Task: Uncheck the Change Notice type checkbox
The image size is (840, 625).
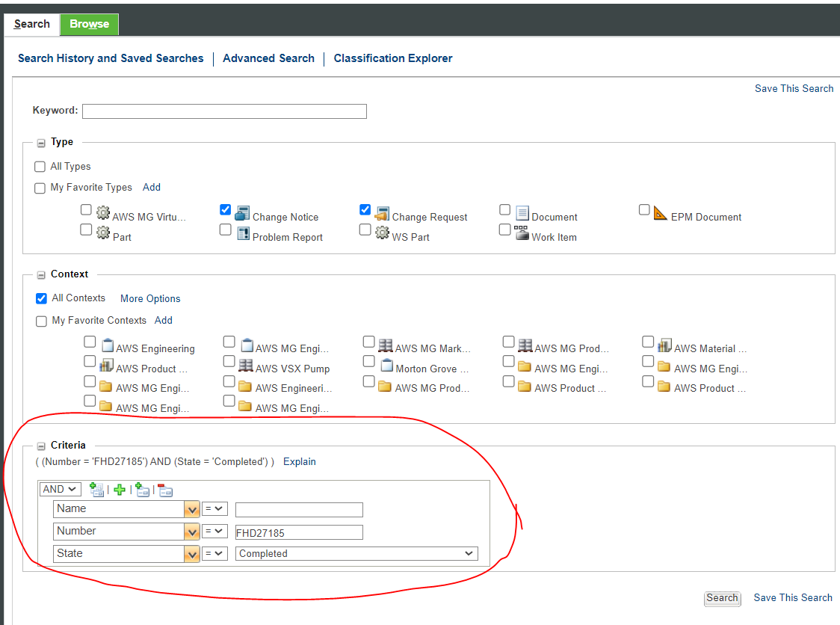Action: click(225, 209)
